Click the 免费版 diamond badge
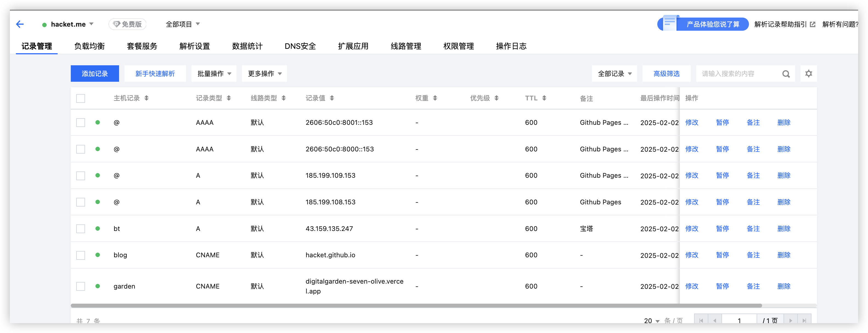Viewport: 868px width, 333px height. click(127, 24)
